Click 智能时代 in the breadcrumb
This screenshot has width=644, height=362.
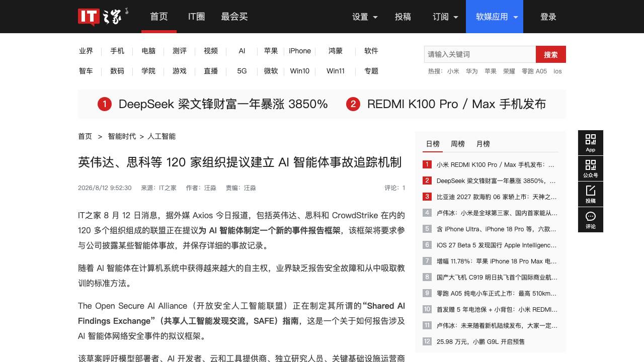122,136
